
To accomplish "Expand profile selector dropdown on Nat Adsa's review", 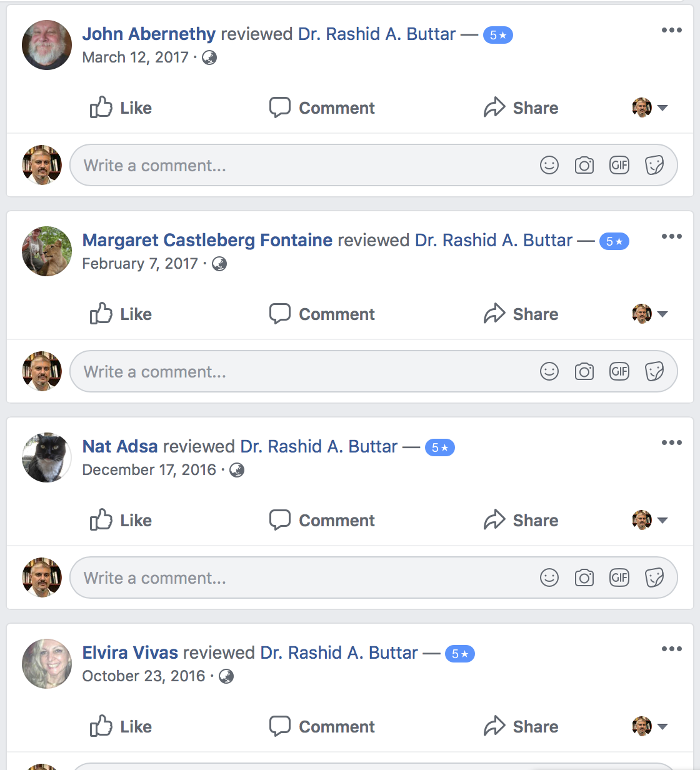I will 650,520.
